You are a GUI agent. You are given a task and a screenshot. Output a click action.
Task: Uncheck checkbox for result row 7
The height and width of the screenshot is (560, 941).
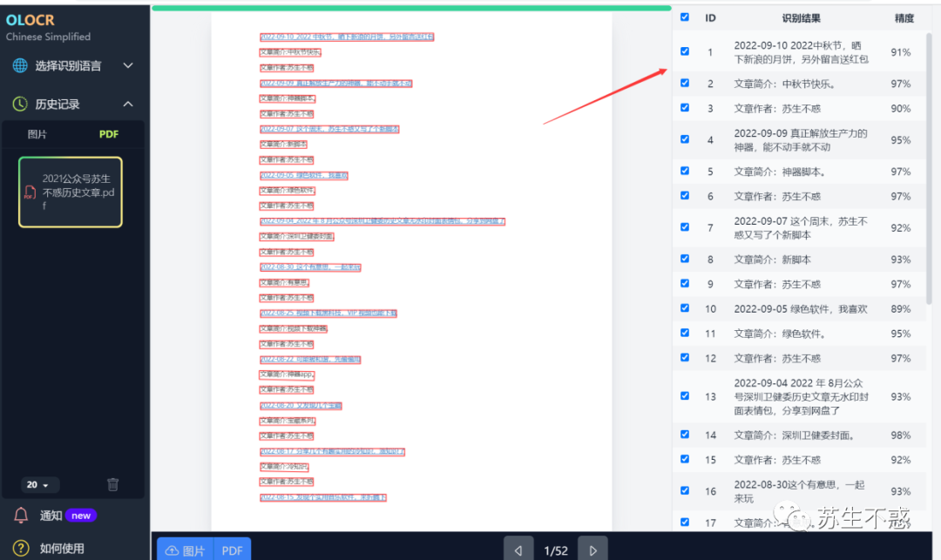(685, 227)
